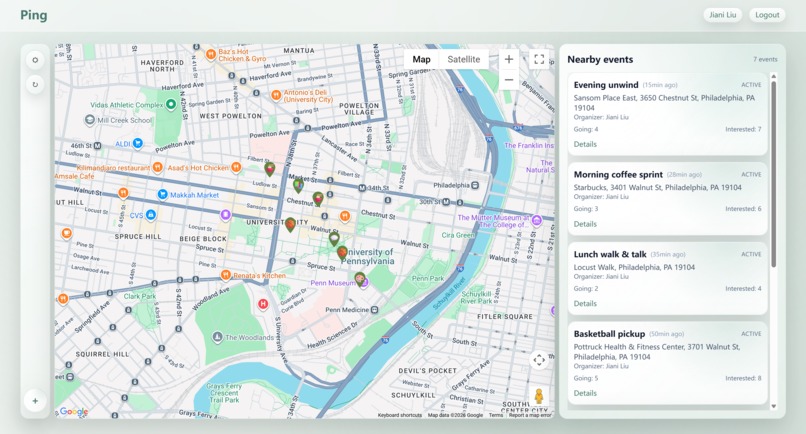The image size is (806, 434).
Task: Click event pin next to Penn Museum
Action: point(360,280)
